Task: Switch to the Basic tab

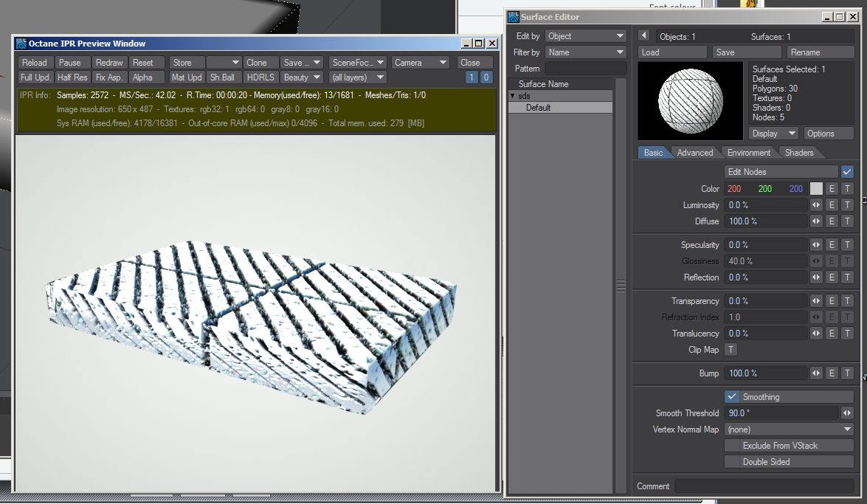Action: pyautogui.click(x=653, y=153)
